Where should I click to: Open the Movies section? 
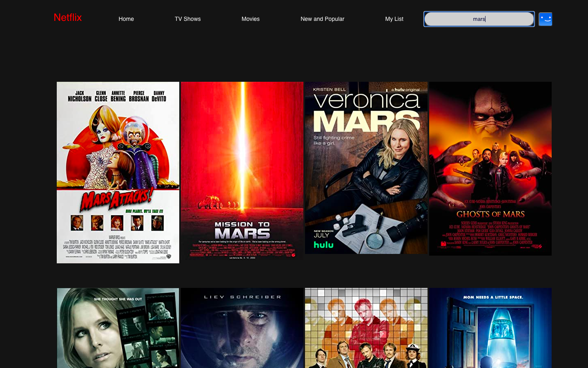pyautogui.click(x=250, y=19)
